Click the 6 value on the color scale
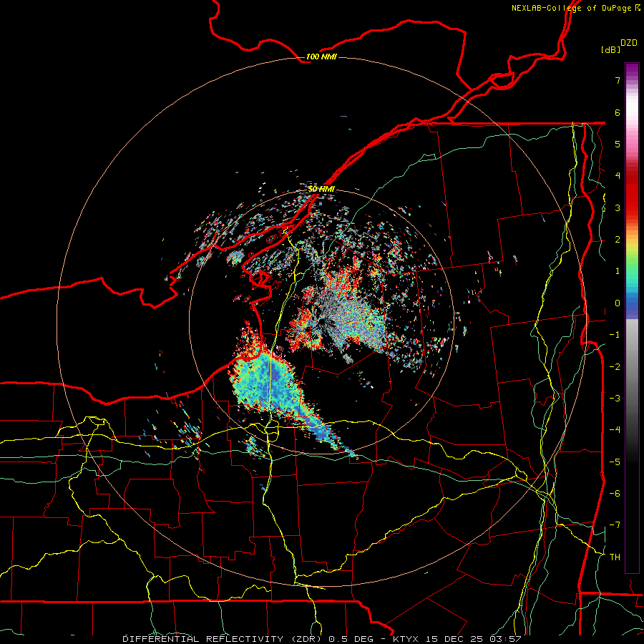This screenshot has height=644, width=644. [x=617, y=112]
